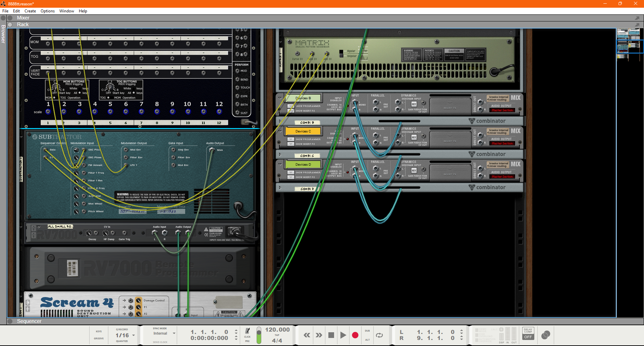Fold the Devices D mix channel
The width and height of the screenshot is (644, 346).
pos(280,165)
